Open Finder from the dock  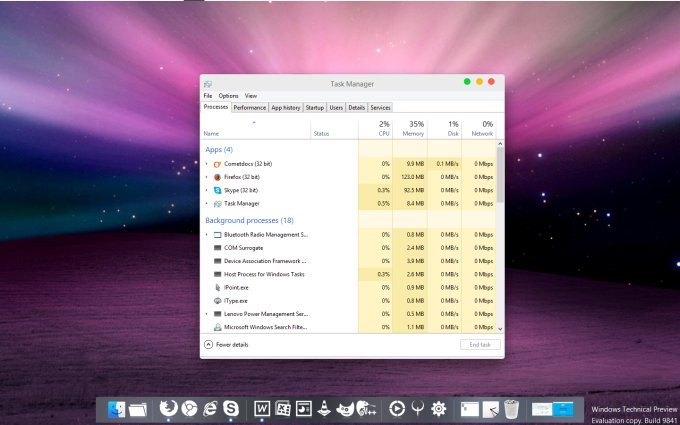115,408
